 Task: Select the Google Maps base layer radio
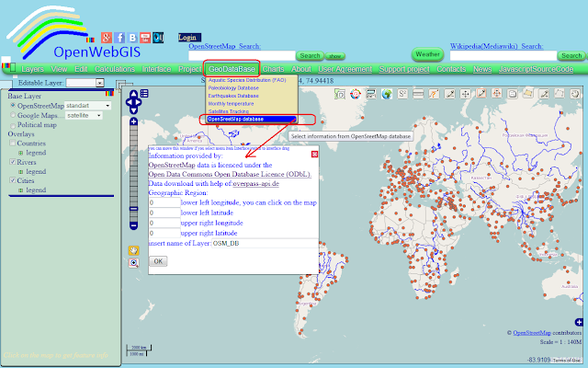click(x=13, y=115)
